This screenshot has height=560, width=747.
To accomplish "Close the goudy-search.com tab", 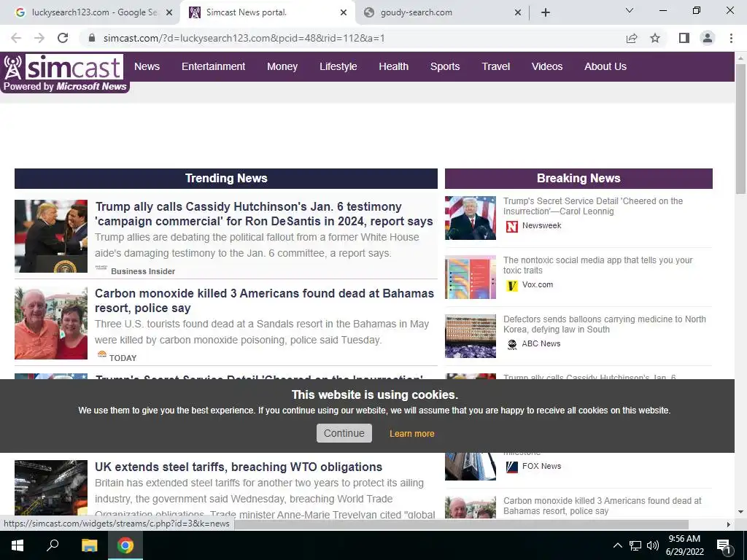I will 518,13.
